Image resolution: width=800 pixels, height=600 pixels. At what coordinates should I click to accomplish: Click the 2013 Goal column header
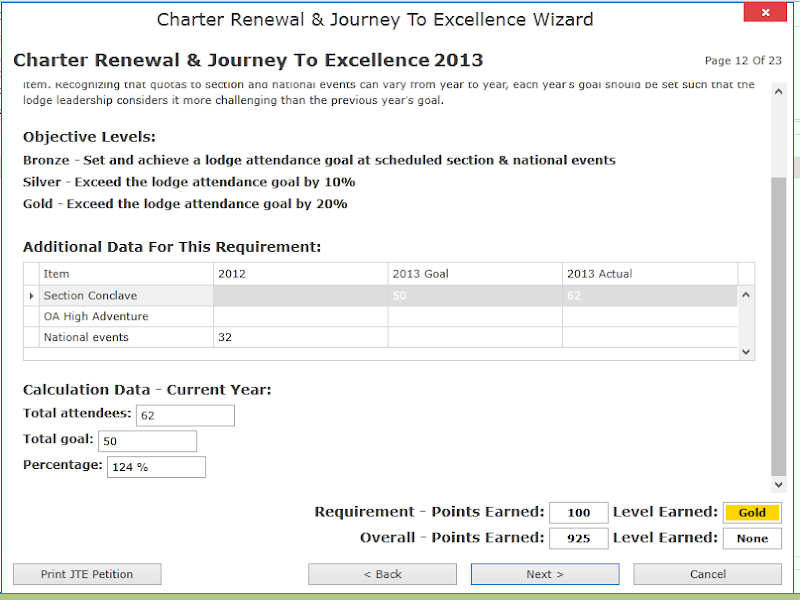(x=475, y=274)
